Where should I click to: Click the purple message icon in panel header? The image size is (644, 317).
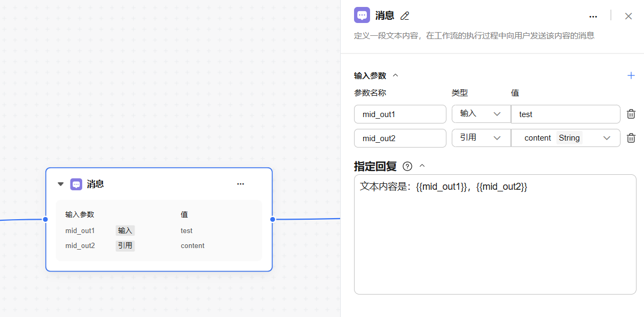[362, 16]
